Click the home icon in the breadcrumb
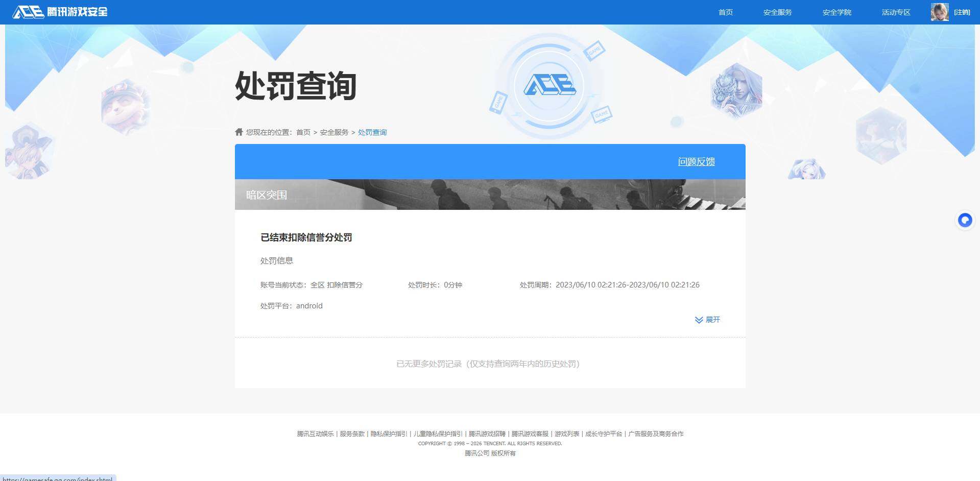Screen dimensions: 980x481 click(239, 132)
